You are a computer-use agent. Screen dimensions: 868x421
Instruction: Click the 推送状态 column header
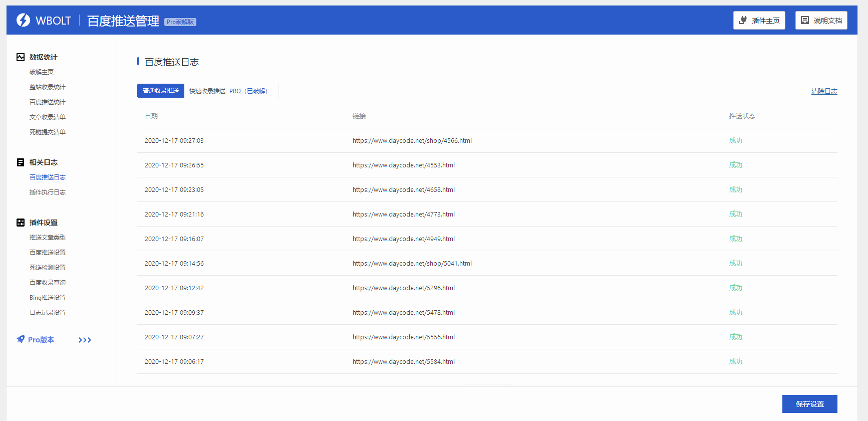click(x=742, y=116)
